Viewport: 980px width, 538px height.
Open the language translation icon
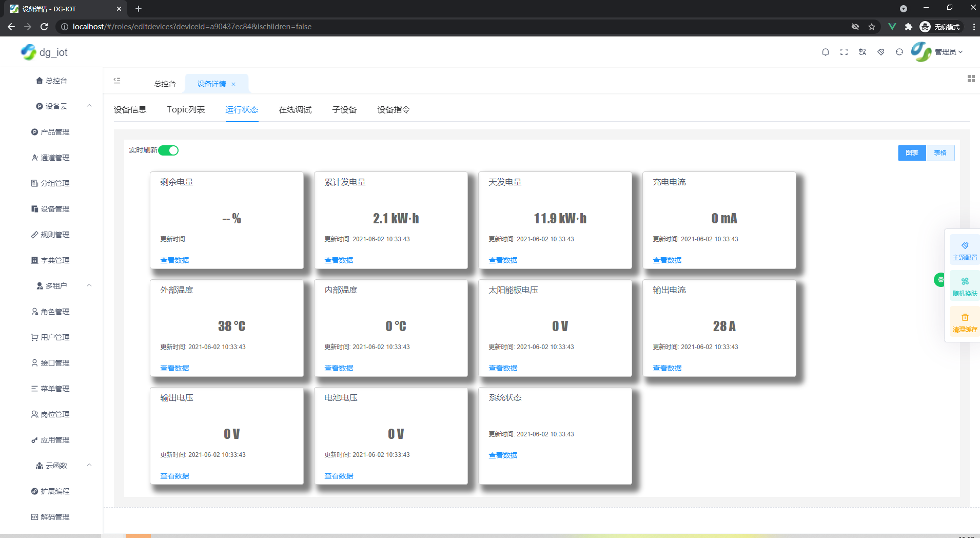click(862, 52)
